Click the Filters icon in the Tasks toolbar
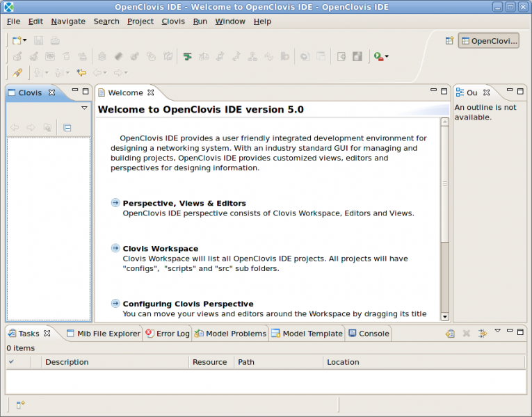Viewport: 532px width, 417px height. click(x=483, y=334)
